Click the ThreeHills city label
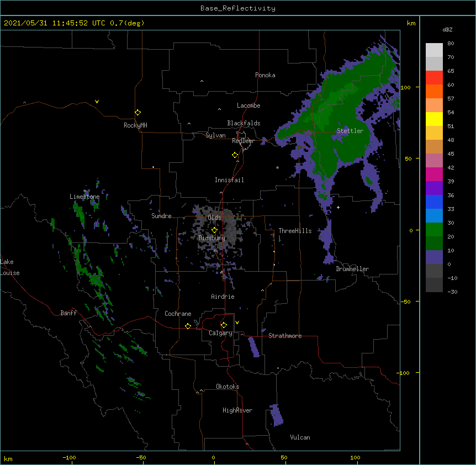Screen dimensions: 476x465 tap(295, 231)
